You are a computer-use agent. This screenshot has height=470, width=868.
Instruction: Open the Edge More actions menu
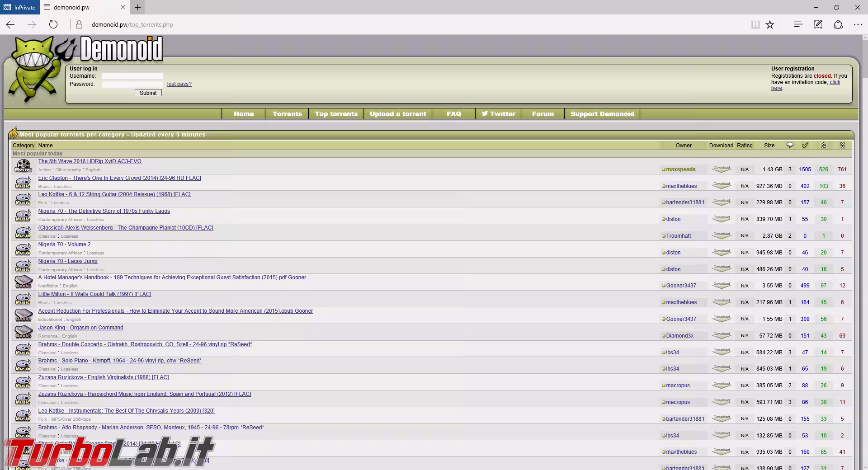click(x=858, y=24)
